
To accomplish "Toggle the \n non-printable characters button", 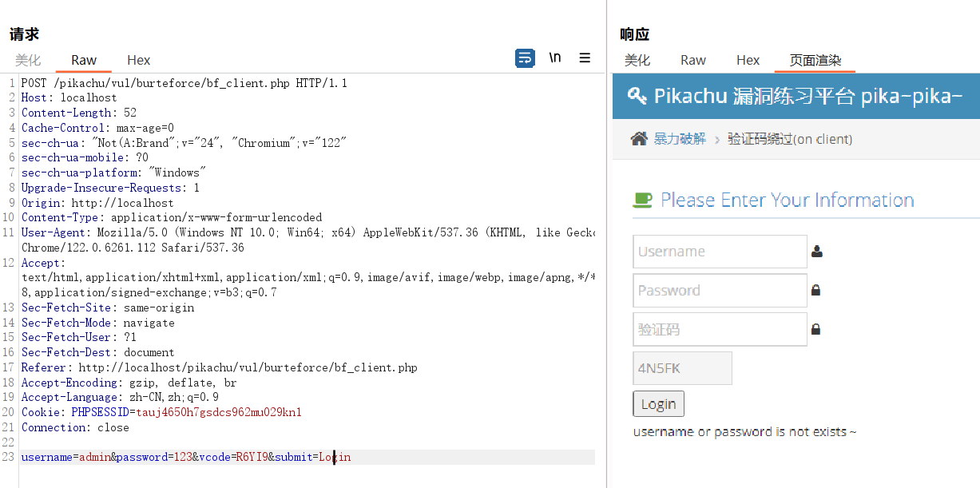I will pyautogui.click(x=555, y=58).
